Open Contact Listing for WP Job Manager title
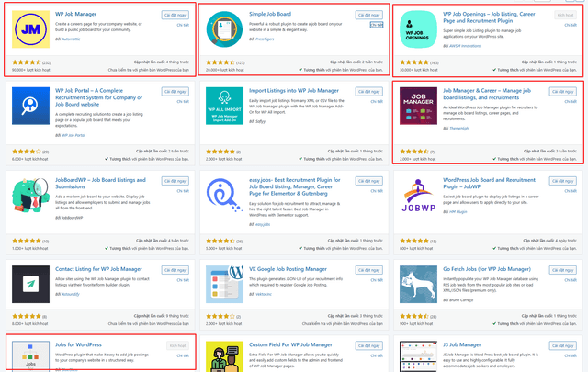Screen dimensions: 588x372 pyautogui.click(x=98, y=269)
